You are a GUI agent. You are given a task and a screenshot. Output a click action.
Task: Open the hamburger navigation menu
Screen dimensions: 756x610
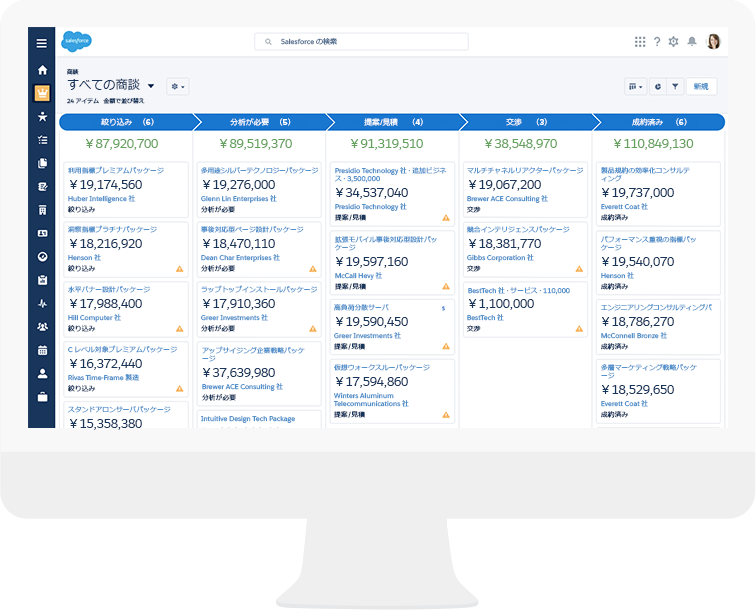tap(42, 43)
